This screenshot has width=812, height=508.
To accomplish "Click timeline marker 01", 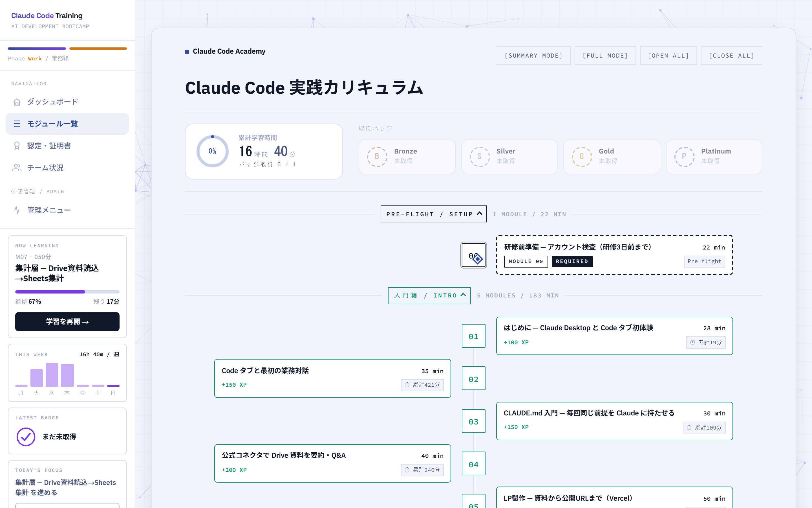I will pyautogui.click(x=473, y=336).
